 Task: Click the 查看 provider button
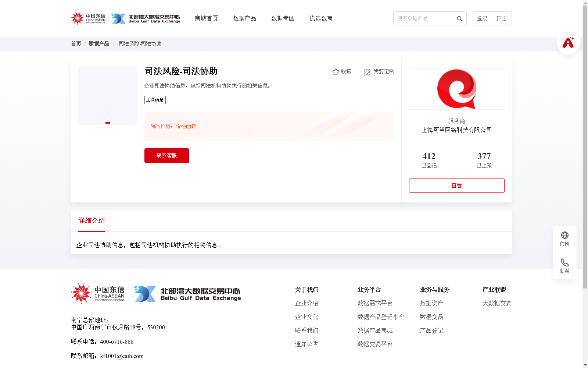[x=457, y=185]
